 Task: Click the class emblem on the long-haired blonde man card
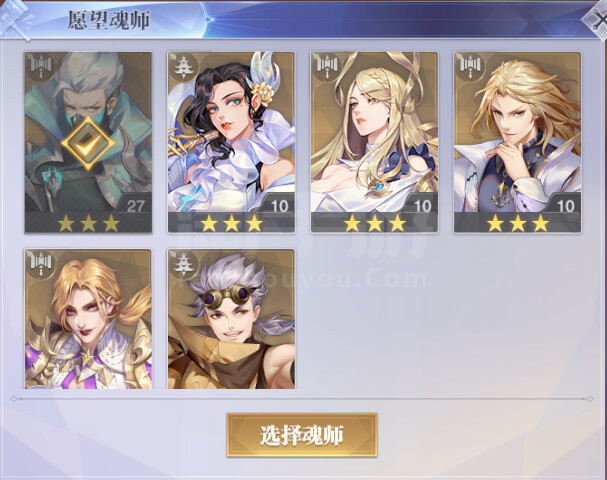coord(470,67)
